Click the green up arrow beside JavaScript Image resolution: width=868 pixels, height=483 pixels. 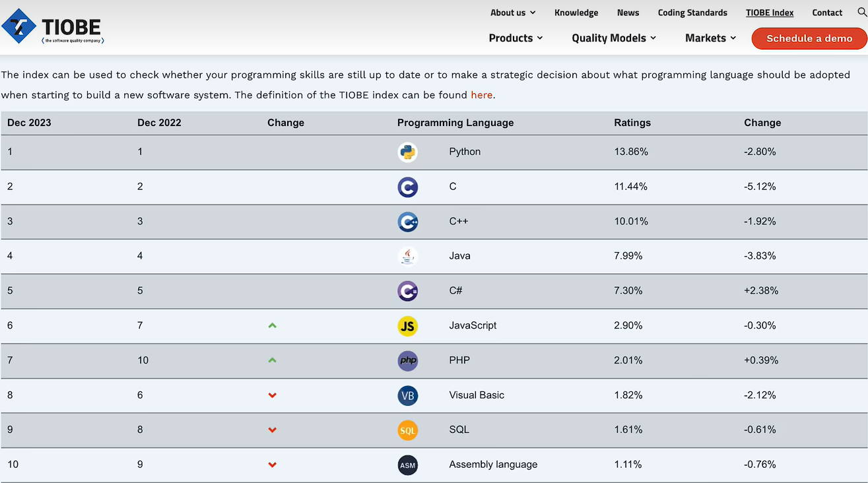point(273,326)
